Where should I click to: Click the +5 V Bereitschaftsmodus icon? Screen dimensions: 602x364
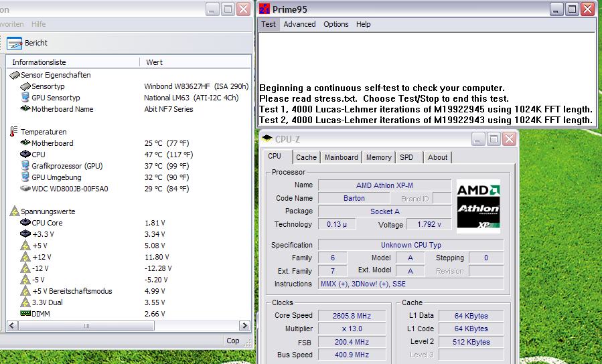[25, 291]
